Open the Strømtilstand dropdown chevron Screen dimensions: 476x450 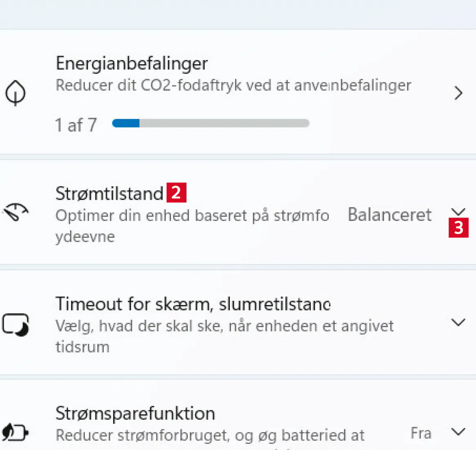458,212
